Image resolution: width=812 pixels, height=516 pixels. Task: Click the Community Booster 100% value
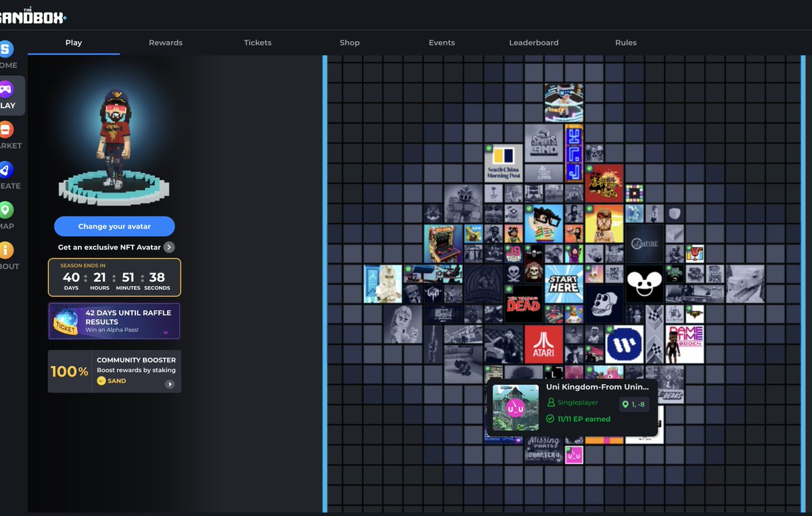pyautogui.click(x=69, y=372)
